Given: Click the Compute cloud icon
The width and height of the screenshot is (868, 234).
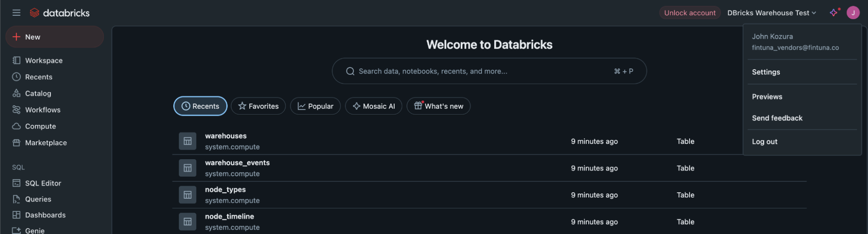Looking at the screenshot, I should pyautogui.click(x=17, y=126).
